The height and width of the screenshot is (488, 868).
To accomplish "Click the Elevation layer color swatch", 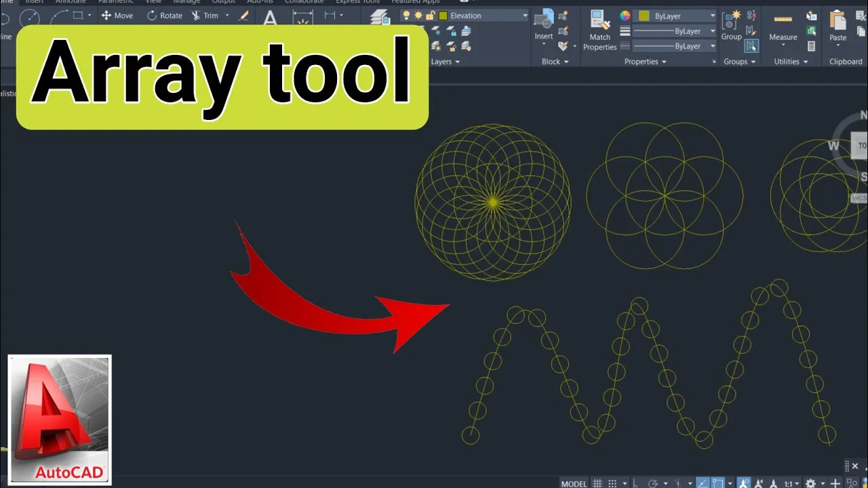I will [443, 16].
